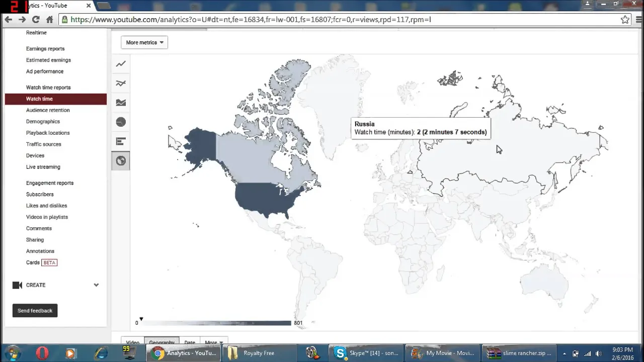
Task: Open Internet Explorer from the taskbar
Action: (101, 353)
